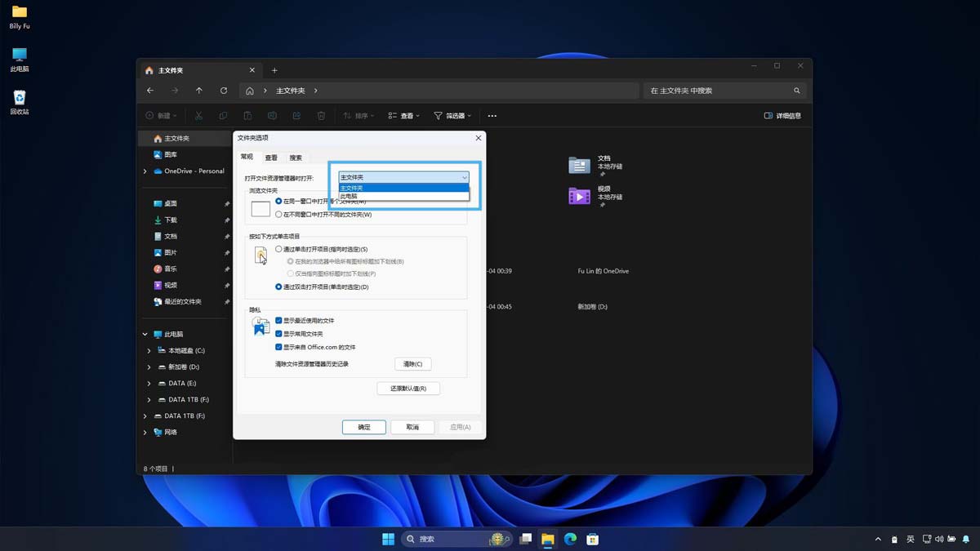Click the Paste icon on the toolbar
Viewport: 980px width, 551px height.
click(247, 115)
